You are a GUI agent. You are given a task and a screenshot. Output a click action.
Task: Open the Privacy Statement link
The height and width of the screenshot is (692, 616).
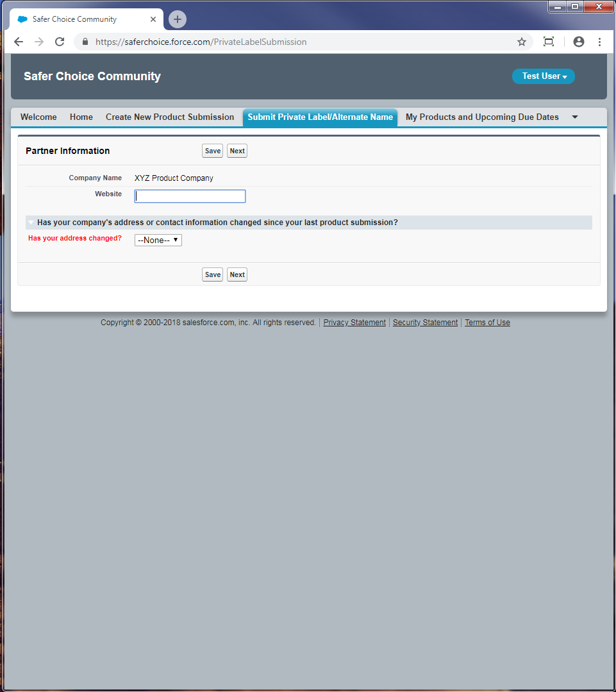(x=354, y=323)
